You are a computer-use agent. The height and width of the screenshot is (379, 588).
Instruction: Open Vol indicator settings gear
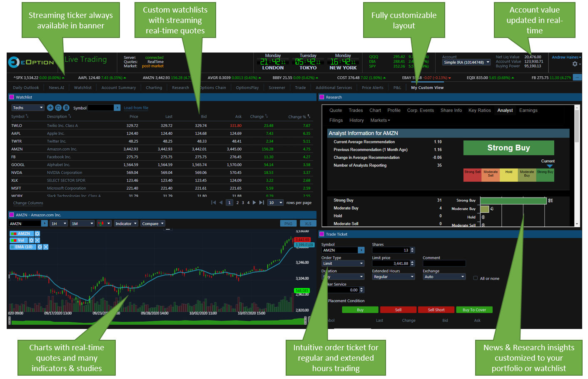pyautogui.click(x=31, y=241)
